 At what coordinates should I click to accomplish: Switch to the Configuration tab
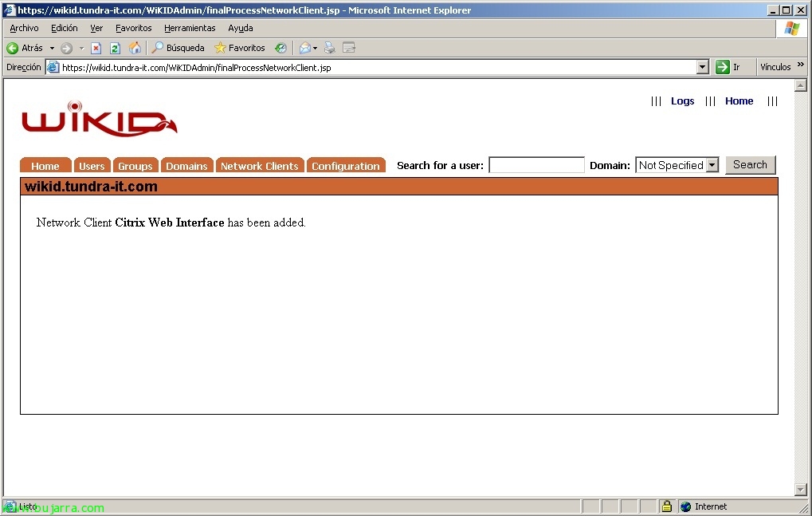point(345,165)
